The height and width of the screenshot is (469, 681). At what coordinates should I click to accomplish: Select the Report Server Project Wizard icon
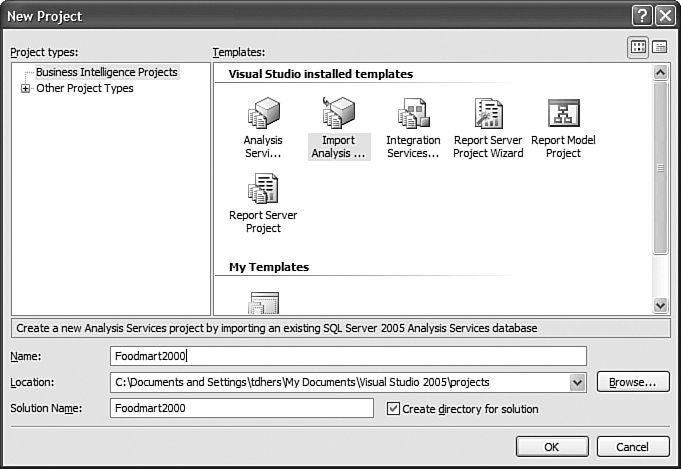click(488, 113)
